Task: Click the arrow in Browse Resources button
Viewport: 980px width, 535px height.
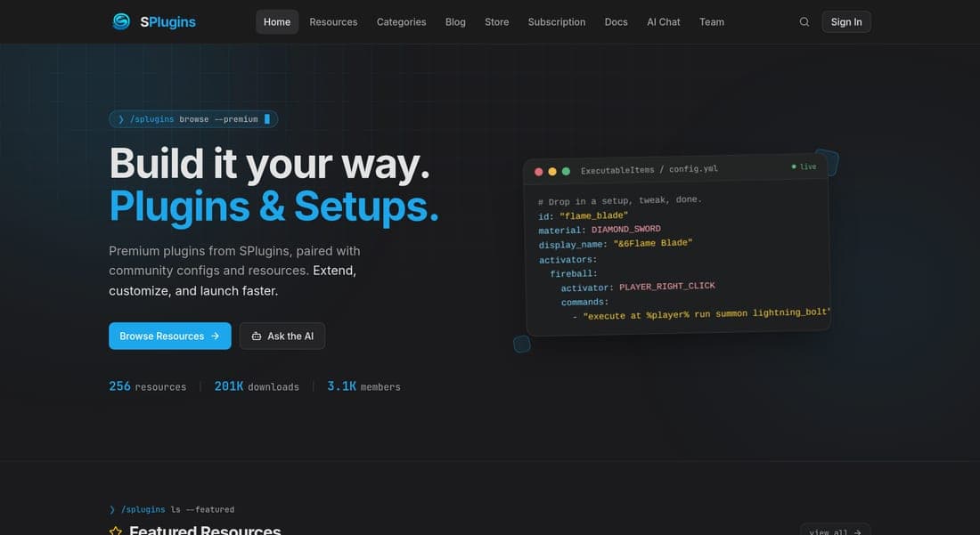Action: tap(215, 336)
